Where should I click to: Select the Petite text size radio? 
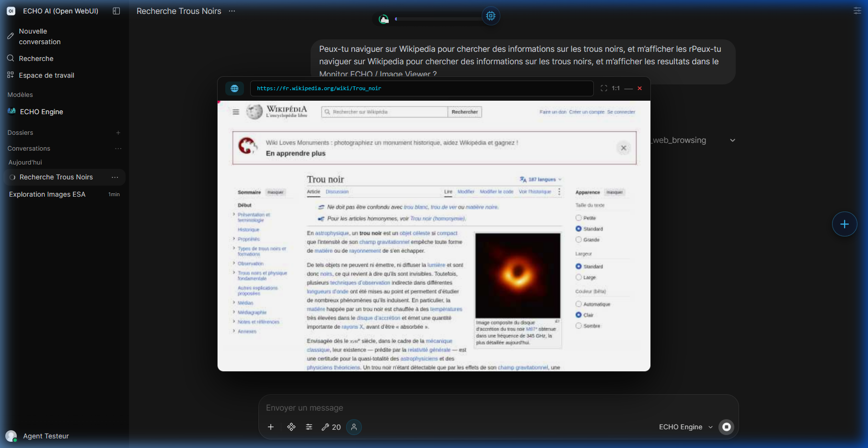tap(579, 218)
